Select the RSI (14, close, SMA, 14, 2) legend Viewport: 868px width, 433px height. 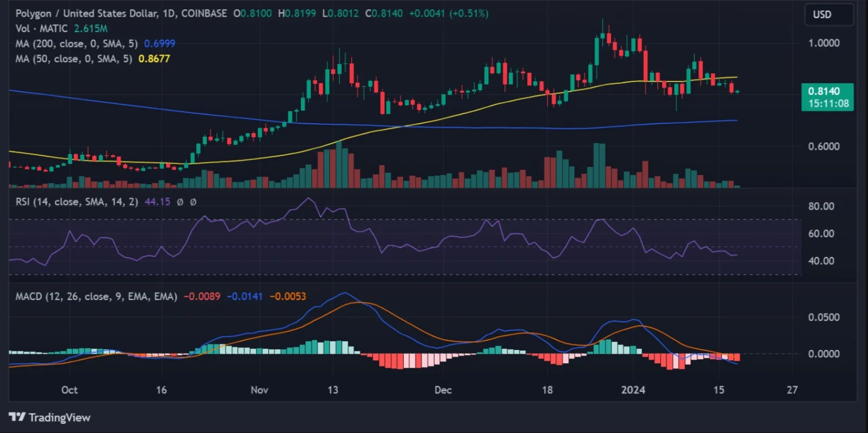click(77, 202)
